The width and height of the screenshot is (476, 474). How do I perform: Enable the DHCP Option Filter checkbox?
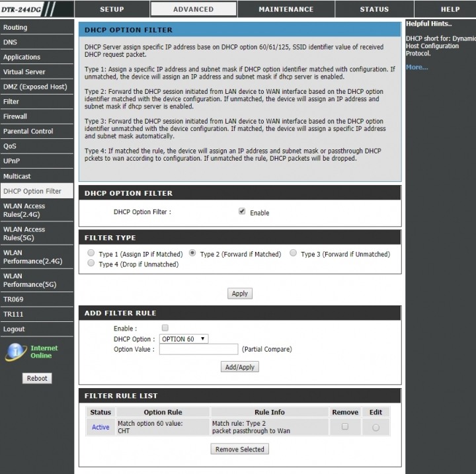242,211
